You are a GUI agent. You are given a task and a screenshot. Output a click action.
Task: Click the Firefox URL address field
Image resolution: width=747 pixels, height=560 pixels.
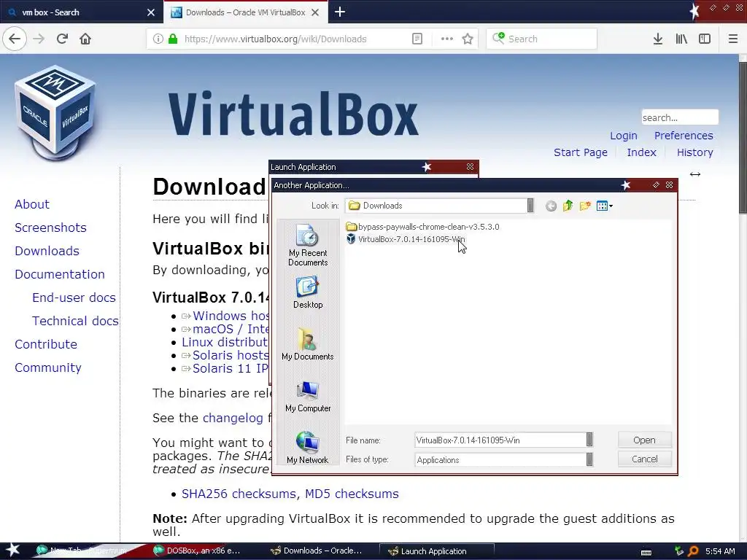tap(290, 39)
